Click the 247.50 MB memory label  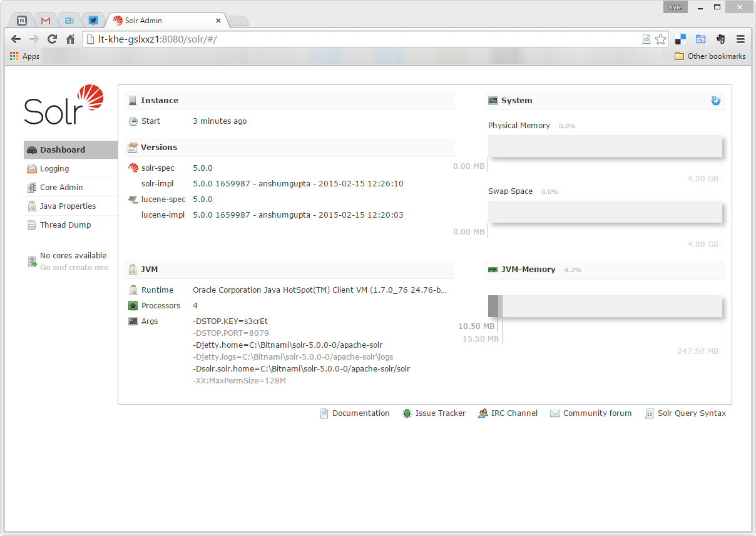[x=698, y=351]
